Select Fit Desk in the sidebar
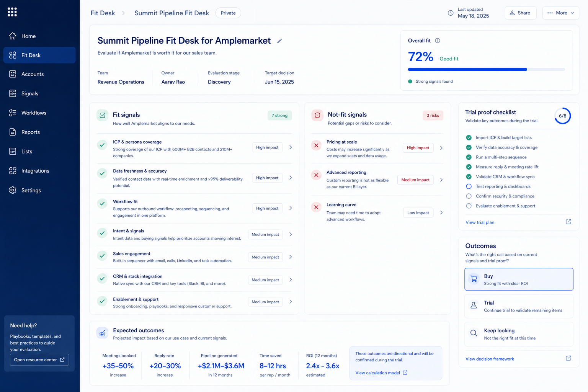588x392 pixels. point(39,55)
